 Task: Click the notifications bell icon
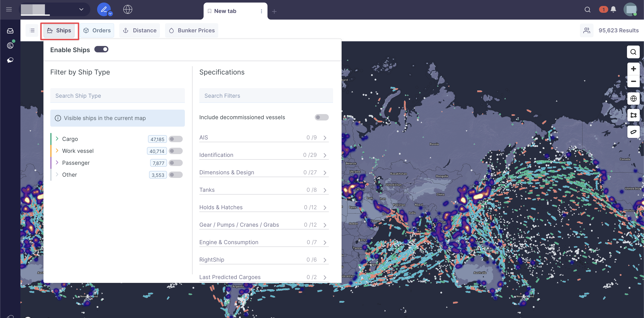point(613,10)
